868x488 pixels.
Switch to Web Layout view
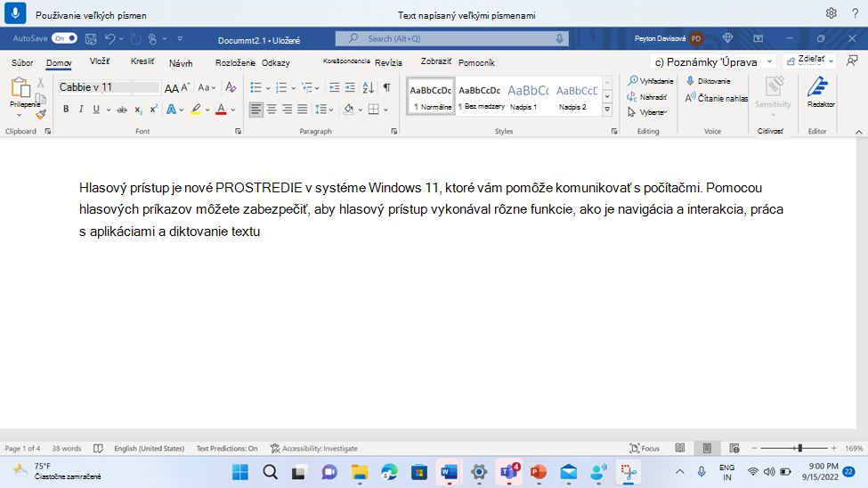pos(734,448)
